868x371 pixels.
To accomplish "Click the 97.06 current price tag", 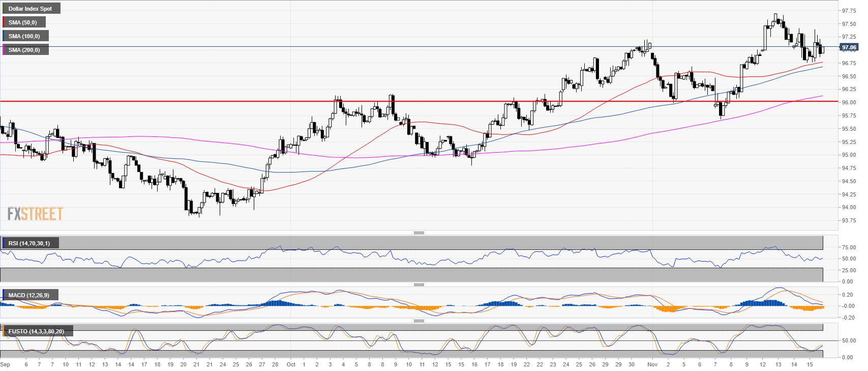I will click(x=849, y=47).
